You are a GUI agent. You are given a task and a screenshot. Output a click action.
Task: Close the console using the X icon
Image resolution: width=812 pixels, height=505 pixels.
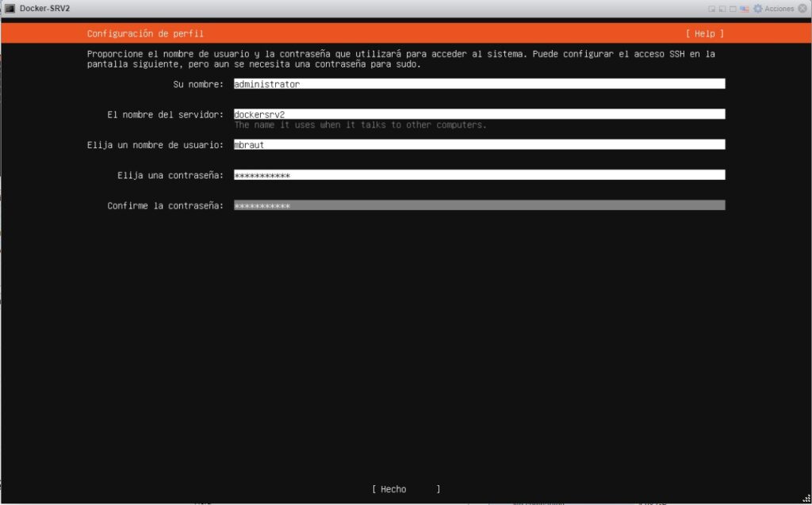coord(802,9)
